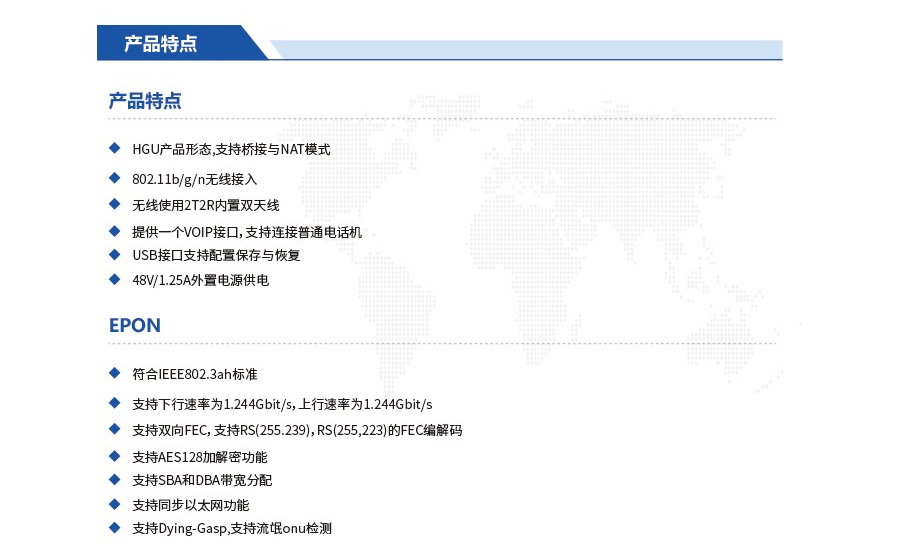This screenshot has width=900, height=553.
Task: Select the text HGU产品形态,支持桥接与NAT模式
Action: [x=231, y=149]
